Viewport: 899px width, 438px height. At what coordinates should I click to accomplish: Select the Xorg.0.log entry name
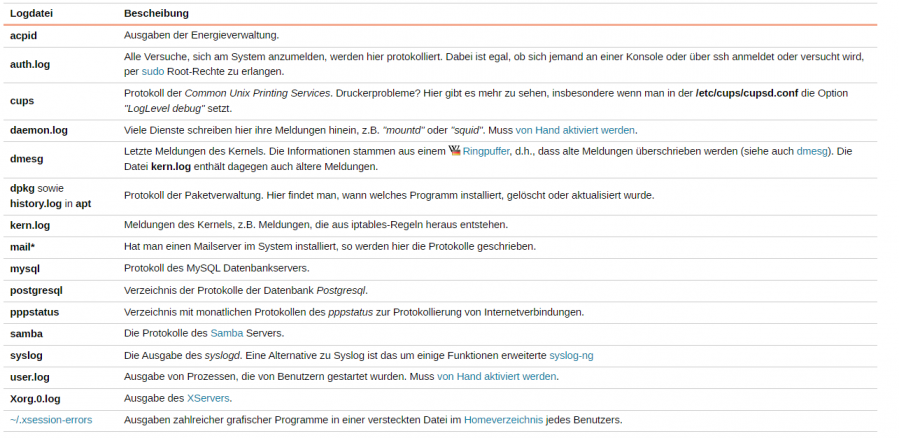(x=36, y=398)
